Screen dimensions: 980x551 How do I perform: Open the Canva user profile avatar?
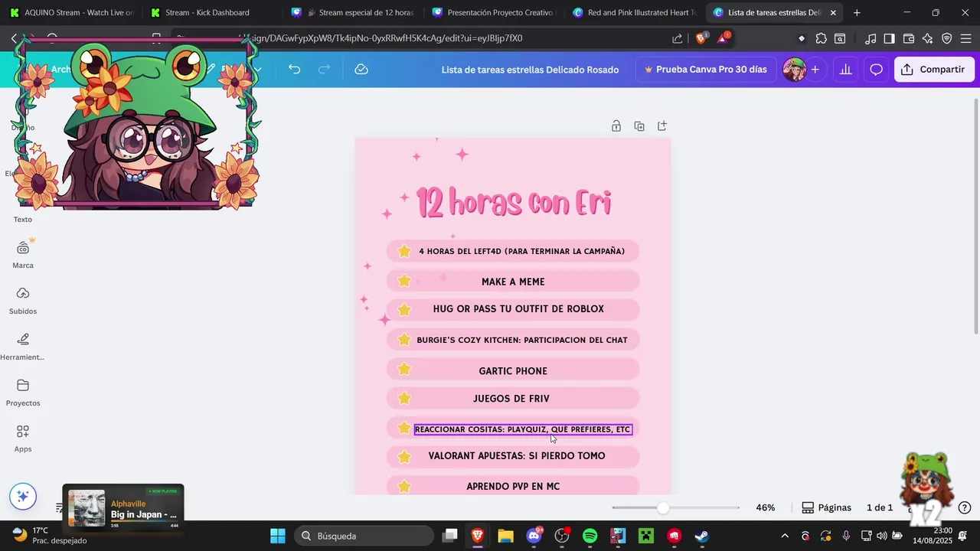click(x=794, y=70)
